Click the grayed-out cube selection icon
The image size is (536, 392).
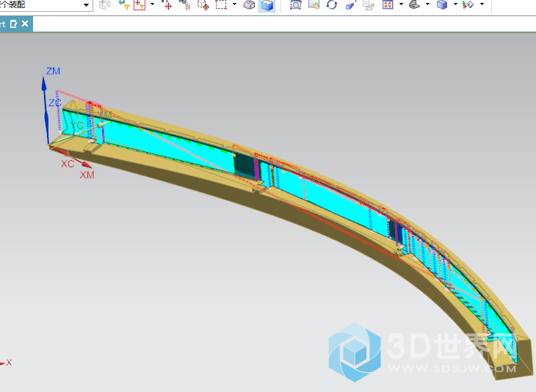pyautogui.click(x=105, y=5)
